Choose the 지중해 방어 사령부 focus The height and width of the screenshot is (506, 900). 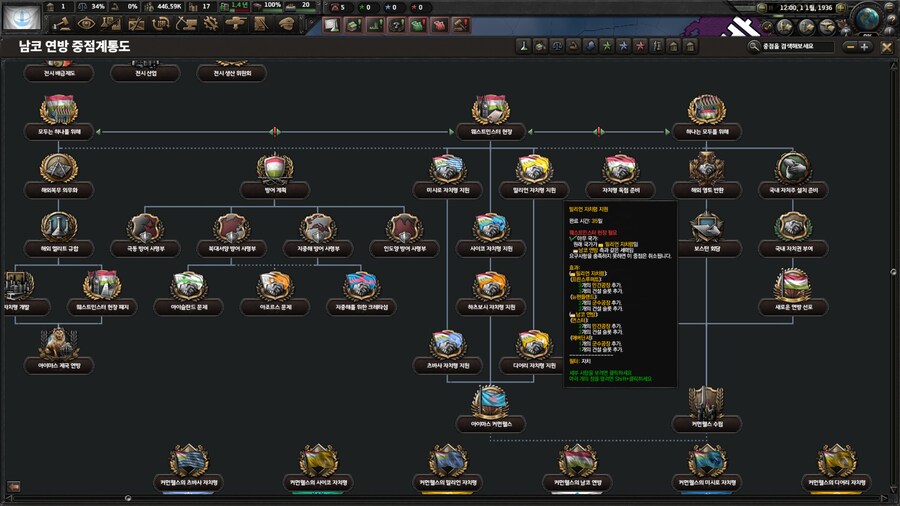pyautogui.click(x=317, y=227)
